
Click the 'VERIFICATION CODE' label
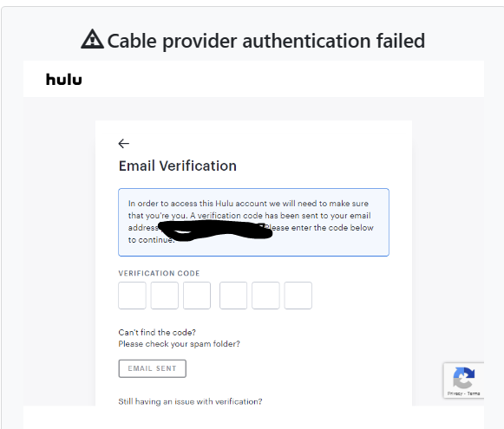[x=159, y=273]
